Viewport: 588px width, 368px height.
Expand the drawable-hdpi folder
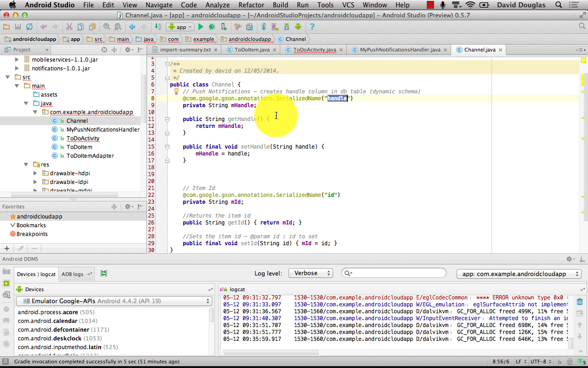[x=35, y=173]
